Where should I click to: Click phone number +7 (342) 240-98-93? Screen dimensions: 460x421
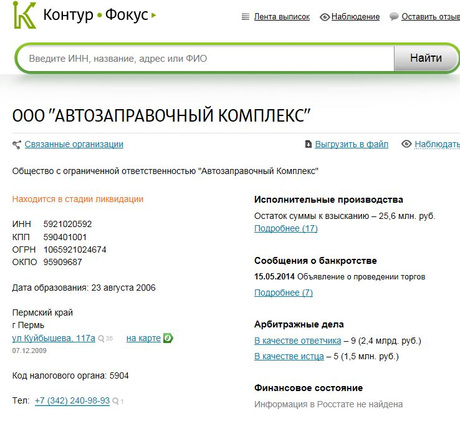(72, 401)
